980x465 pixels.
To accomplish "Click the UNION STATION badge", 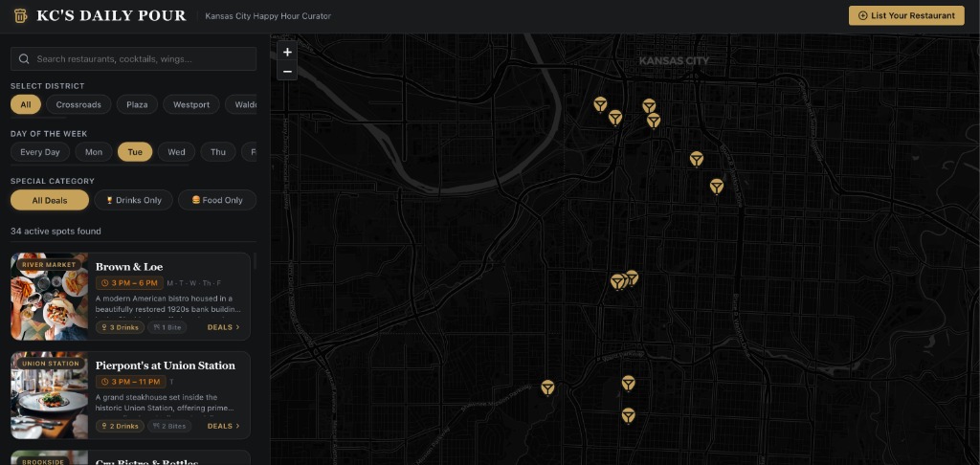I will tap(51, 364).
